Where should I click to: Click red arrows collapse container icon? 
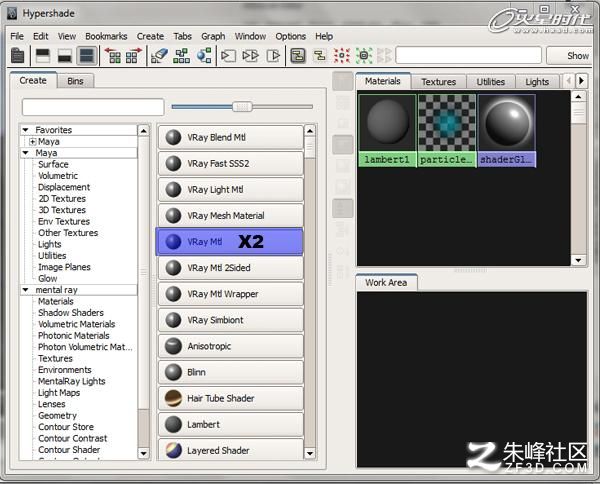coord(342,56)
